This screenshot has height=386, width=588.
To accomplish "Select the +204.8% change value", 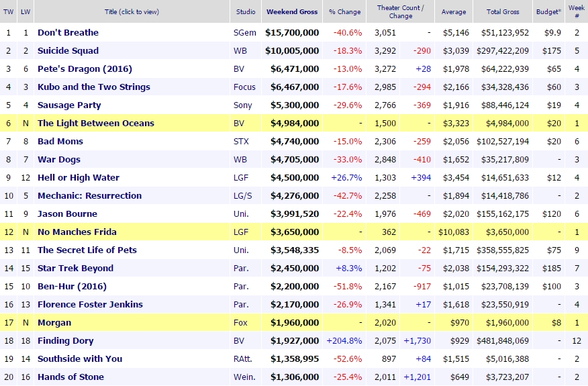I will 344,340.
